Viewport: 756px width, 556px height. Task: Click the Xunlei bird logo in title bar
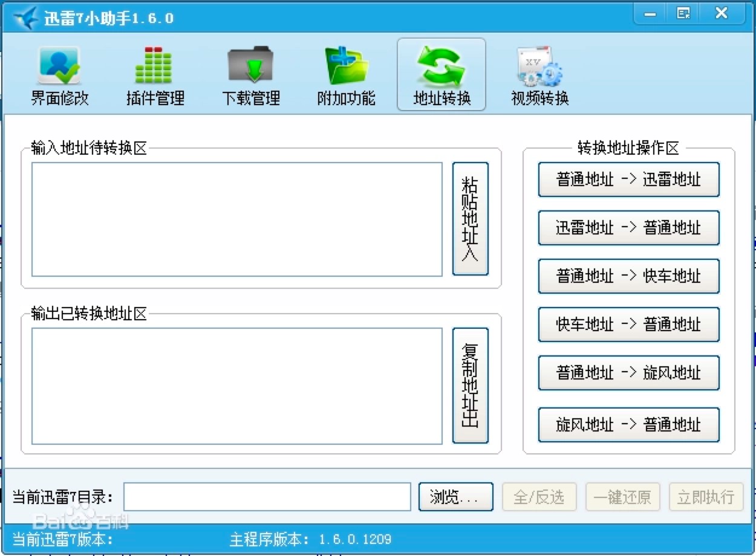[25, 18]
